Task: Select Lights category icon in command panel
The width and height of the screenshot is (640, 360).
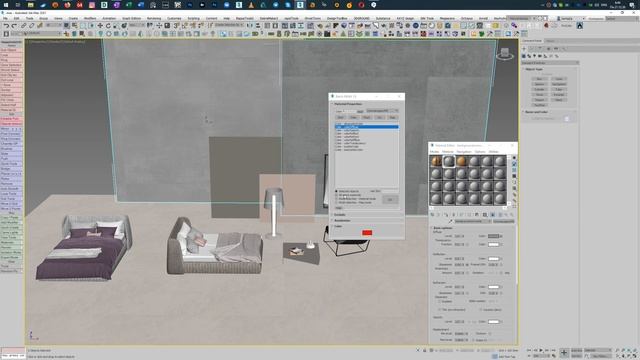Action: [x=534, y=56]
